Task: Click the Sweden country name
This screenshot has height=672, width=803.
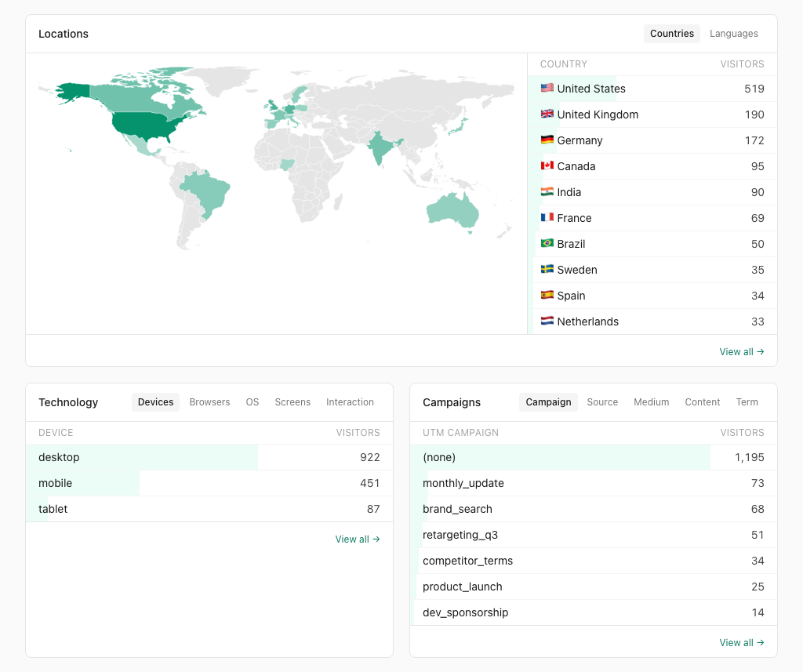Action: (x=577, y=270)
